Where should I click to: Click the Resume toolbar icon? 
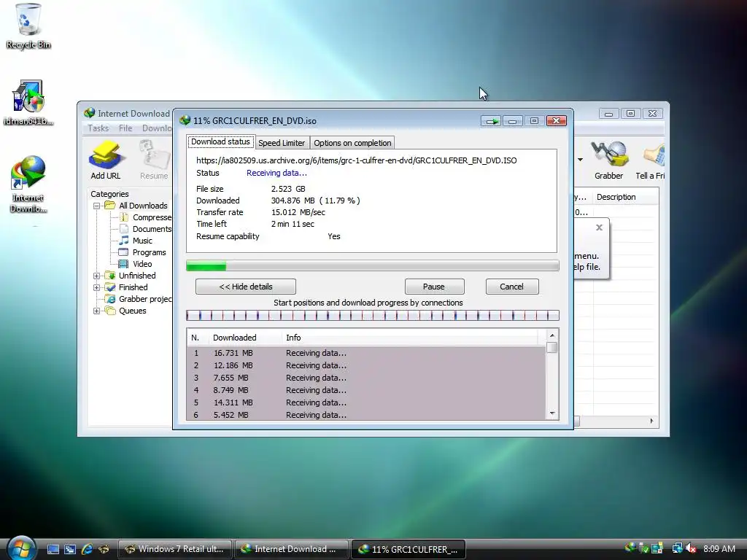coord(154,160)
